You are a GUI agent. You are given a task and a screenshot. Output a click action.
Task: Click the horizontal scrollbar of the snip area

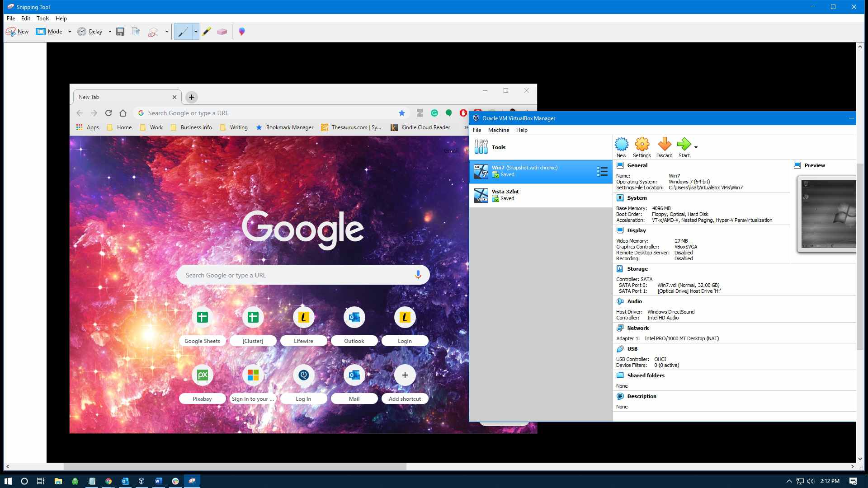[x=235, y=466]
